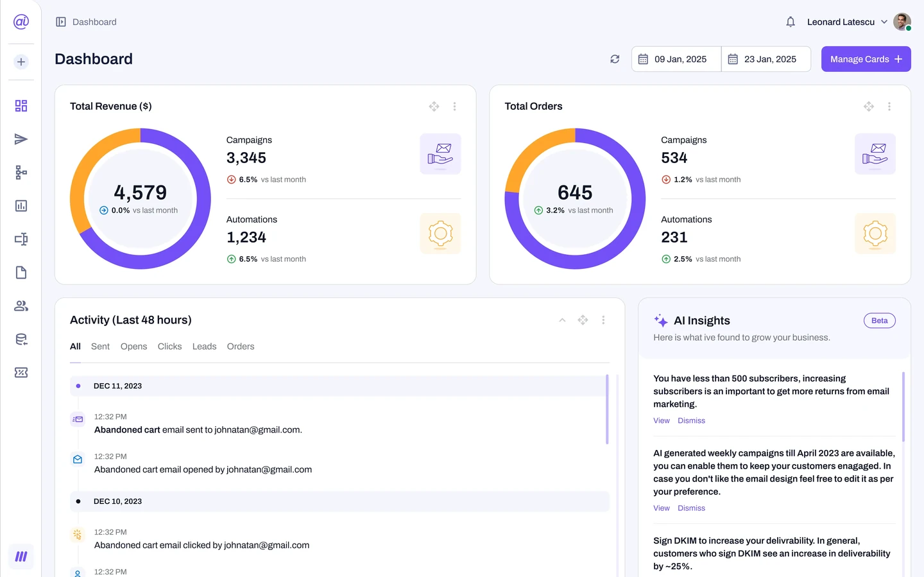
Task: Open the send campaigns paper-plane icon
Action: (21, 139)
